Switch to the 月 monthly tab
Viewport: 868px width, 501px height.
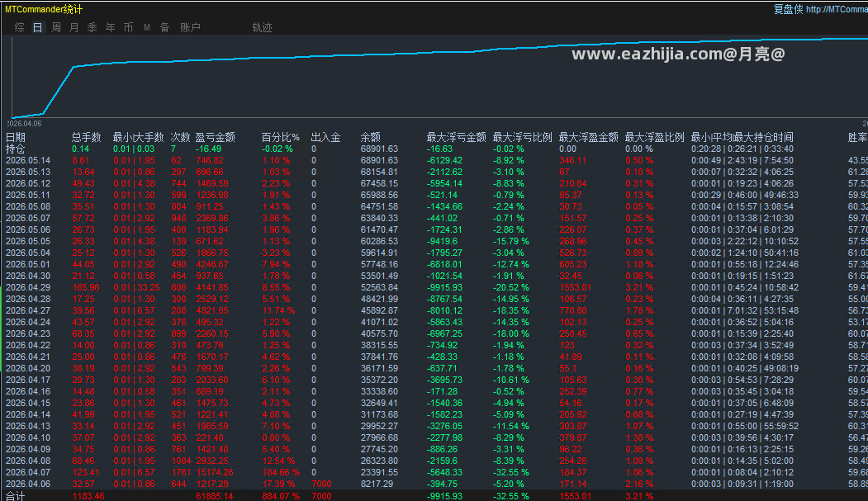point(74,27)
